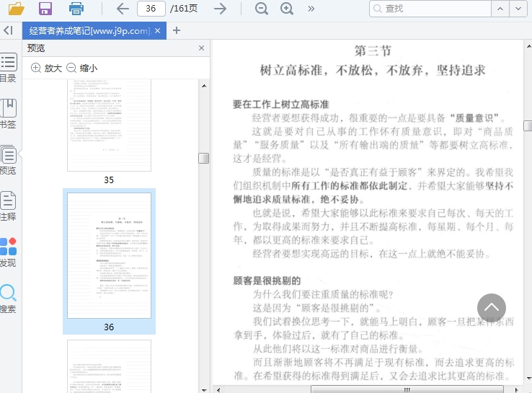Click the page number input field
The image size is (532, 393).
click(151, 9)
